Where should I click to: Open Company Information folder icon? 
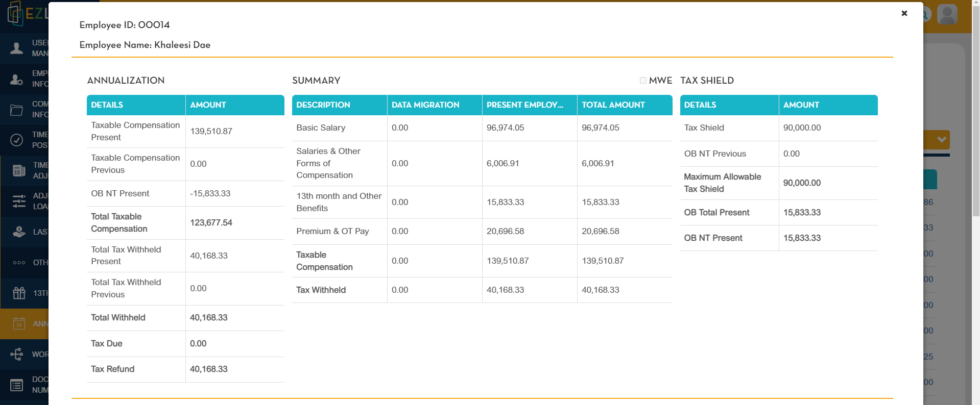[17, 110]
